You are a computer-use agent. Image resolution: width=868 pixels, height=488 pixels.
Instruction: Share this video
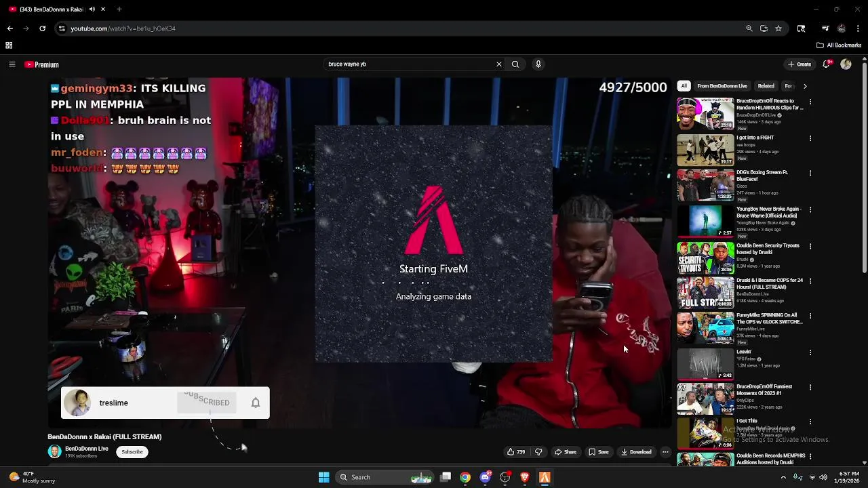[566, 452]
